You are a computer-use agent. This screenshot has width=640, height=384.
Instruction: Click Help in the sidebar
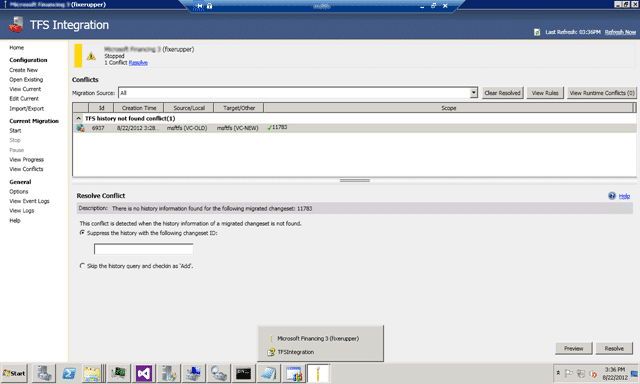point(15,220)
